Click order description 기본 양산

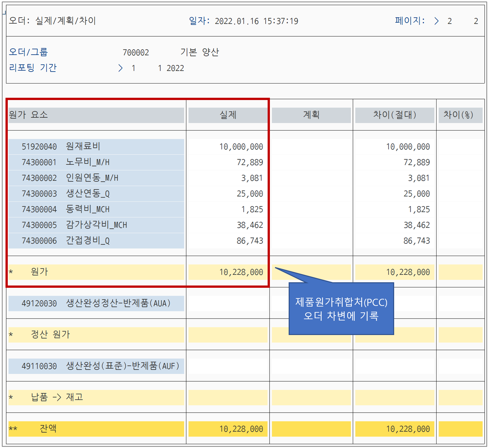pyautogui.click(x=200, y=52)
